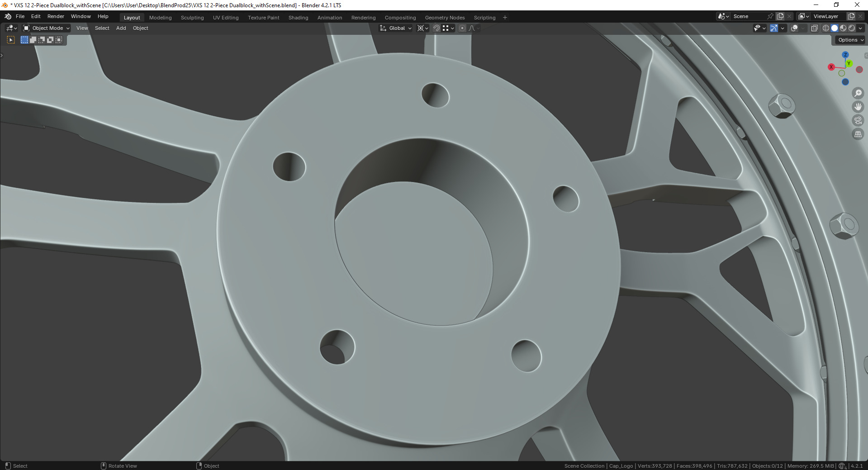This screenshot has height=470, width=868.
Task: Toggle viewport overlays button
Action: point(794,28)
